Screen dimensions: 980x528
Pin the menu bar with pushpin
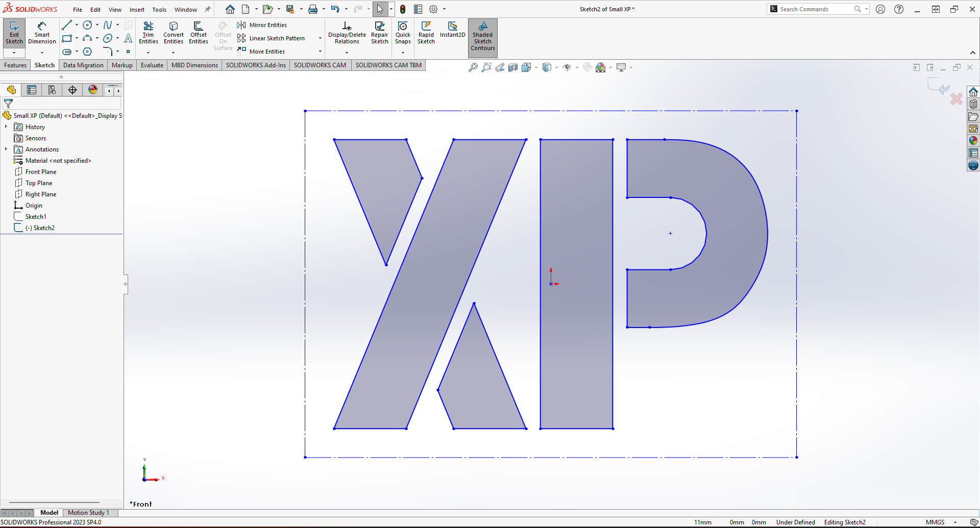(208, 9)
